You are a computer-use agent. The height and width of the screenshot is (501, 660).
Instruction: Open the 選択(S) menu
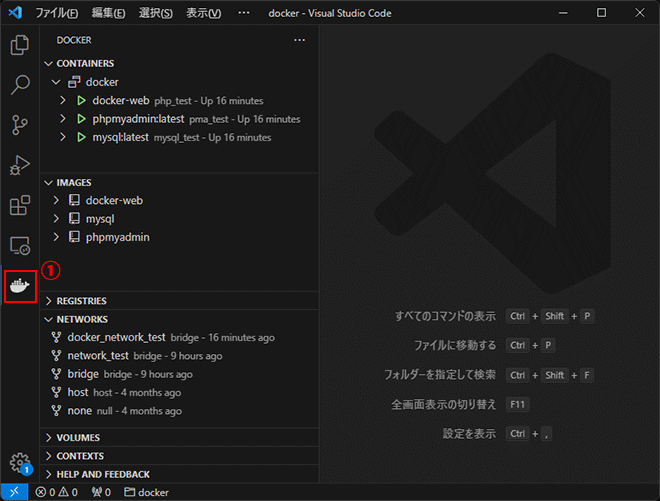156,13
